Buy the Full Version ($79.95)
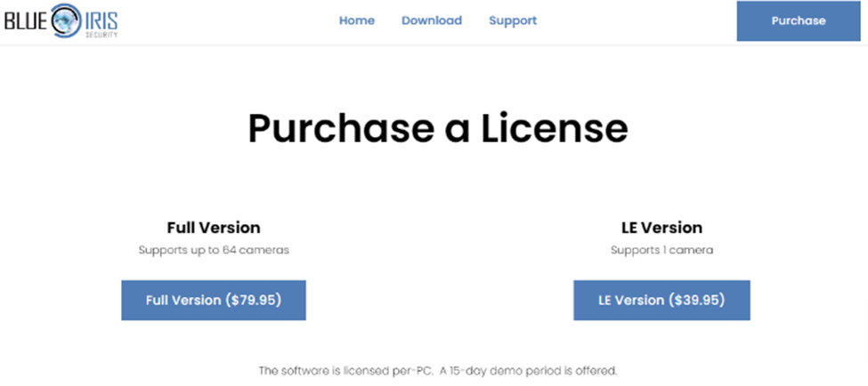This screenshot has height=386, width=868. pyautogui.click(x=214, y=300)
